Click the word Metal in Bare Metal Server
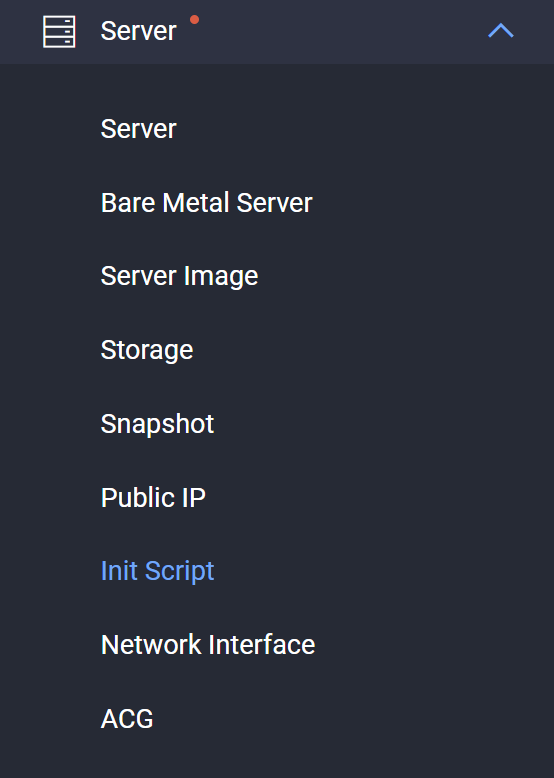 pos(196,202)
